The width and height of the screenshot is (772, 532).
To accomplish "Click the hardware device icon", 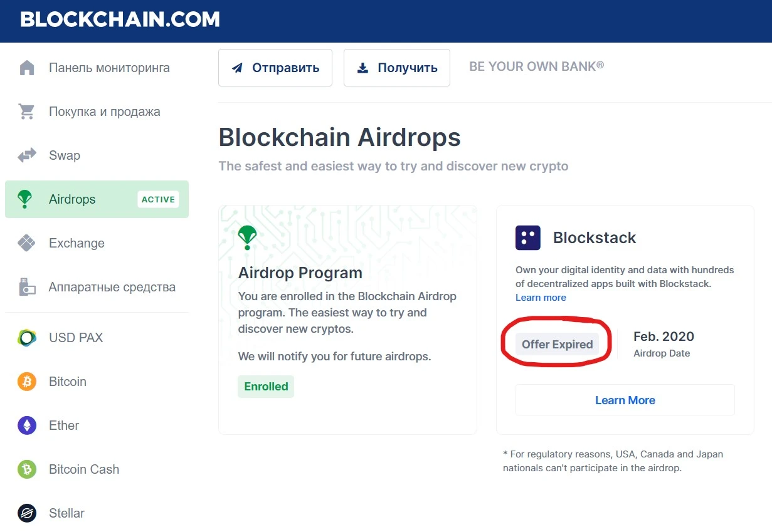I will point(27,287).
